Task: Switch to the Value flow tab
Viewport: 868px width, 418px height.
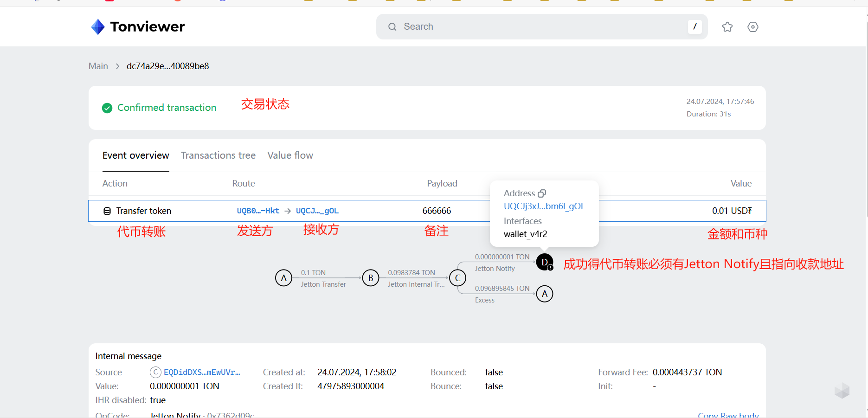Action: coord(290,155)
